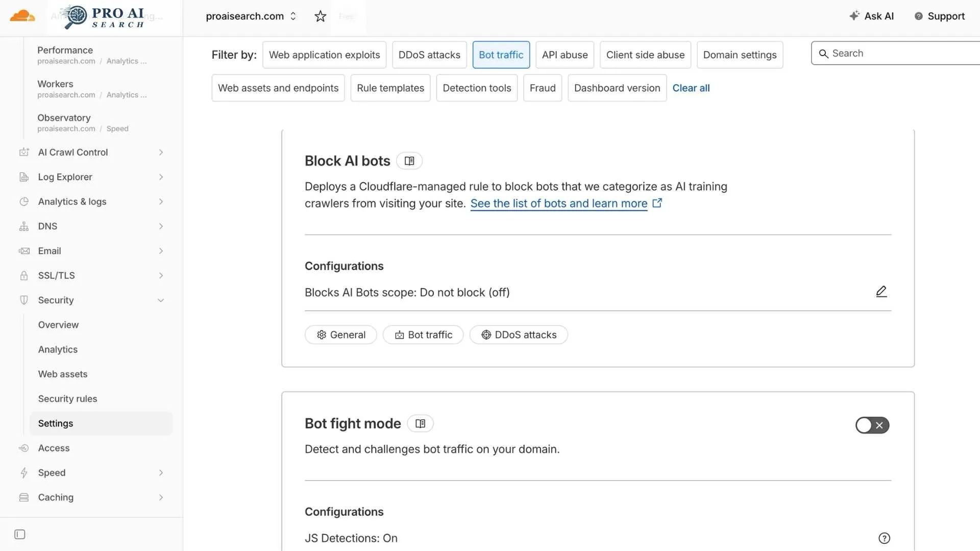The image size is (980, 551).
Task: Click the Cloudflare logo
Action: click(x=21, y=16)
